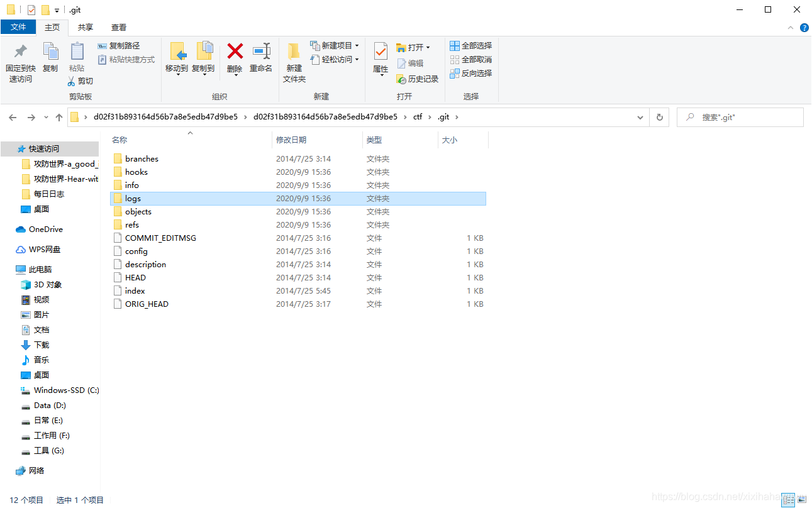
Task: Collapse the ribbon with the chevron
Action: click(x=791, y=28)
